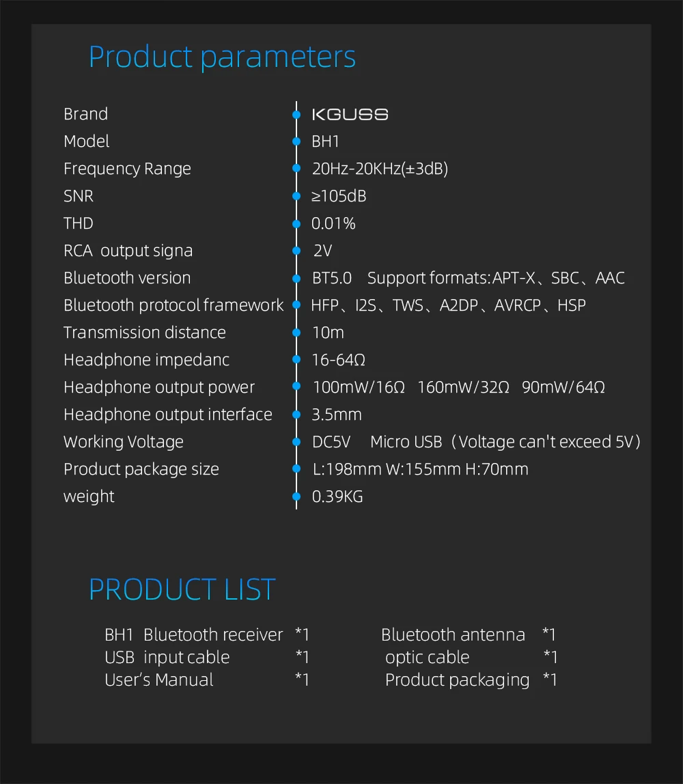Click the PRODUCT LIST heading
683x784 pixels.
[182, 589]
